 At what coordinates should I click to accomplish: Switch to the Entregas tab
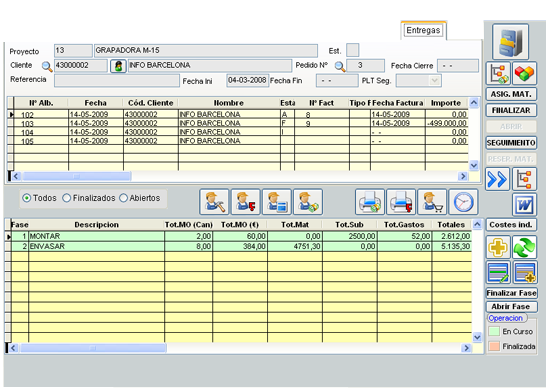coord(423,31)
